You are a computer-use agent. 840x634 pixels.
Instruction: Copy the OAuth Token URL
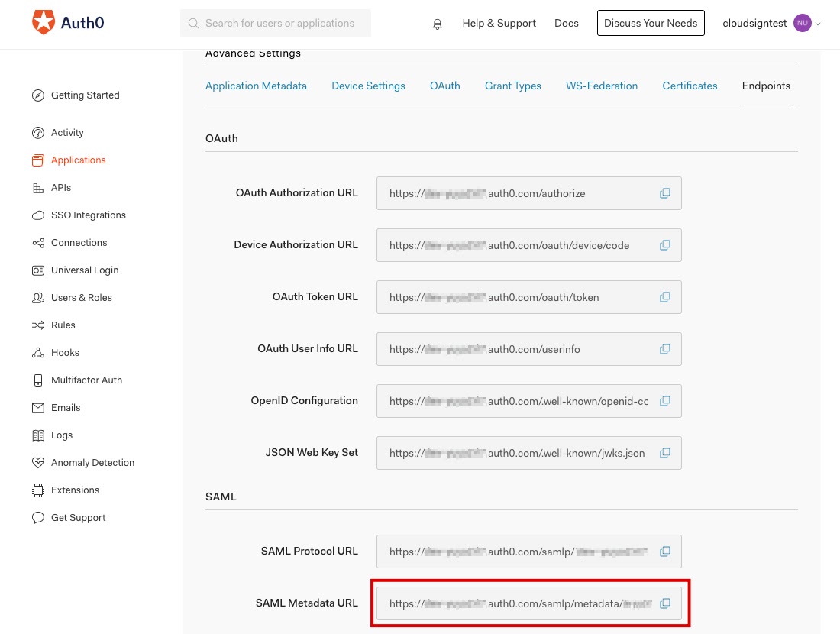(665, 297)
